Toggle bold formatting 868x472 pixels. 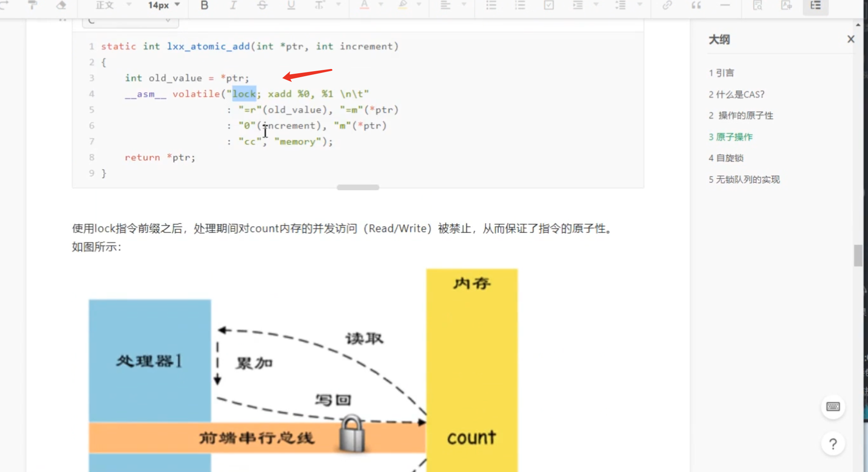pos(205,6)
